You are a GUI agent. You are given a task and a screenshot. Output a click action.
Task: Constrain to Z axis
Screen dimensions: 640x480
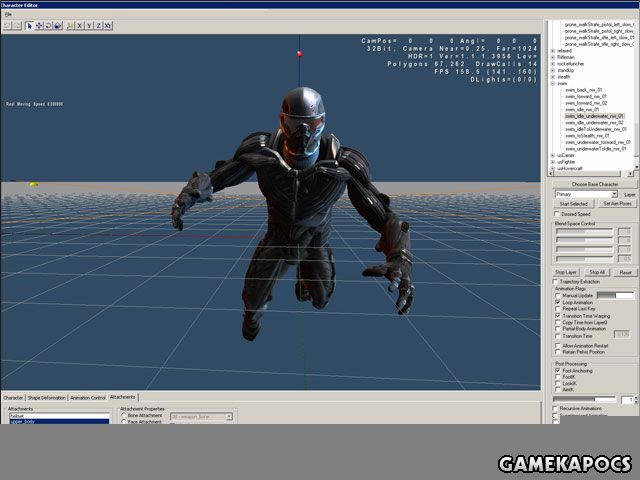pyautogui.click(x=98, y=26)
